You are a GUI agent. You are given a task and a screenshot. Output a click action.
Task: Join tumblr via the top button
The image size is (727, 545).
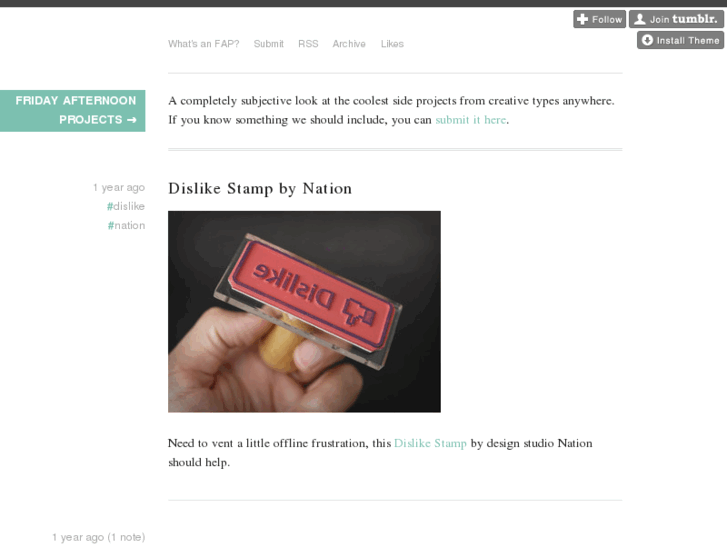click(x=676, y=19)
